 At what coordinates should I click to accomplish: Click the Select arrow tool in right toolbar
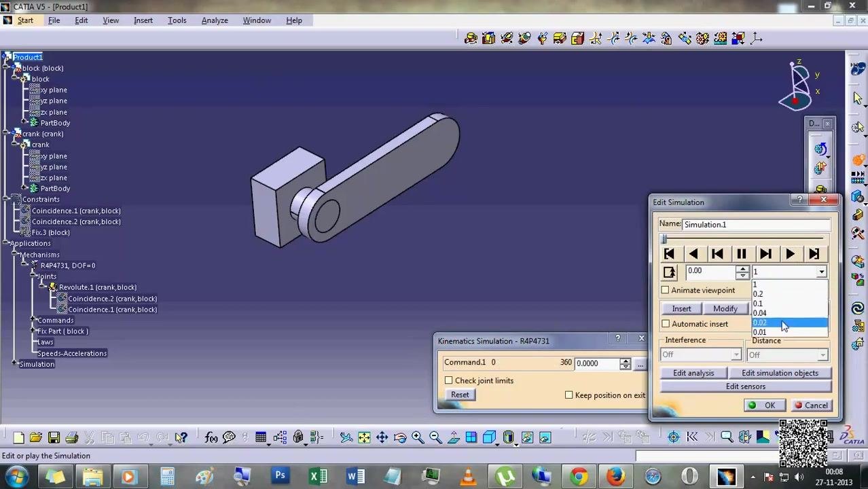coord(858,98)
